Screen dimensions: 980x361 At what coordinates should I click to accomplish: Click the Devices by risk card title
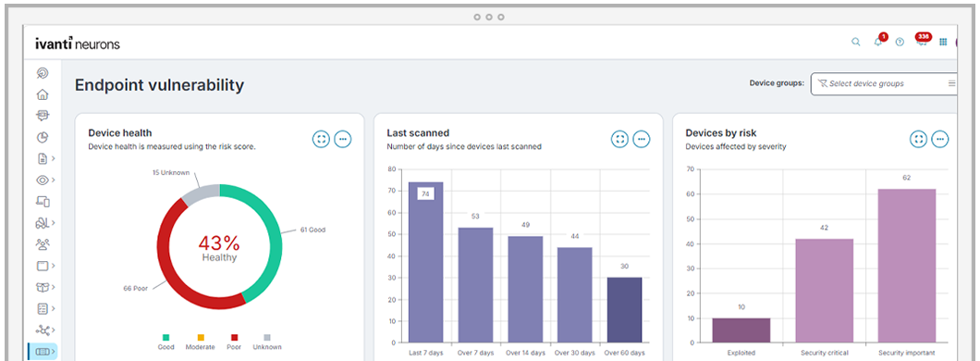point(720,132)
